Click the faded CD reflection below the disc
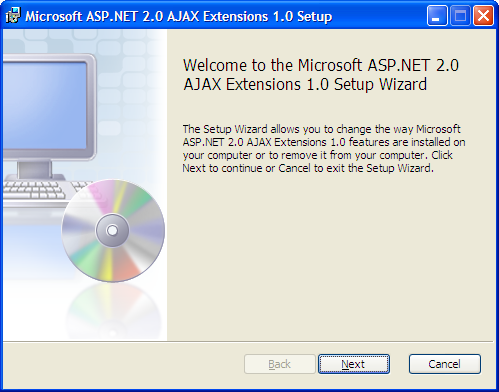Image resolution: width=499 pixels, height=392 pixels. [113, 310]
